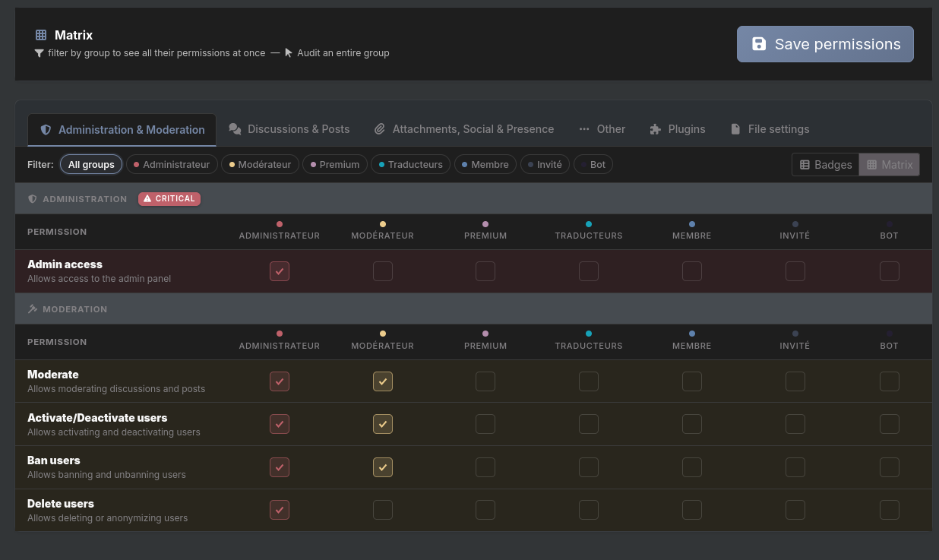Screen dimensions: 939x560
Task: Click the Matrix grid icon in header
Action: pos(41,35)
